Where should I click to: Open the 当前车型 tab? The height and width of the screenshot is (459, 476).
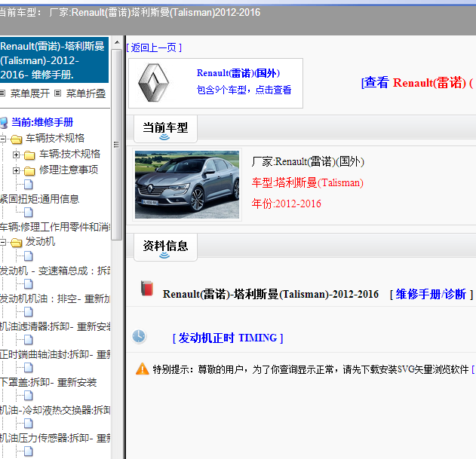click(164, 128)
